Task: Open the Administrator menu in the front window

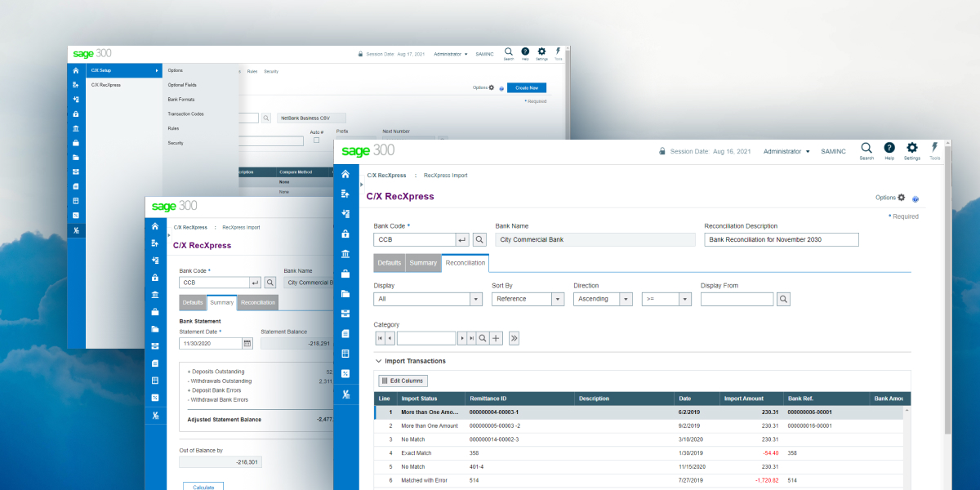Action: click(x=786, y=152)
